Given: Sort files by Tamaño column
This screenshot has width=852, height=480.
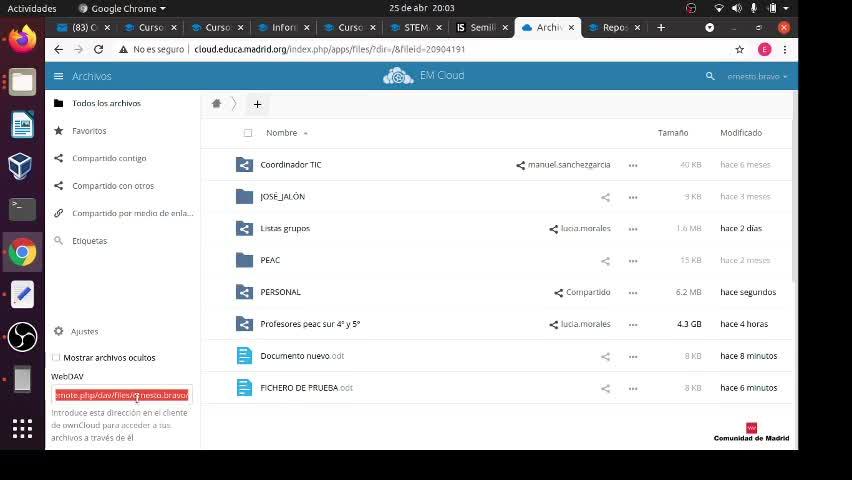Looking at the screenshot, I should (x=673, y=133).
